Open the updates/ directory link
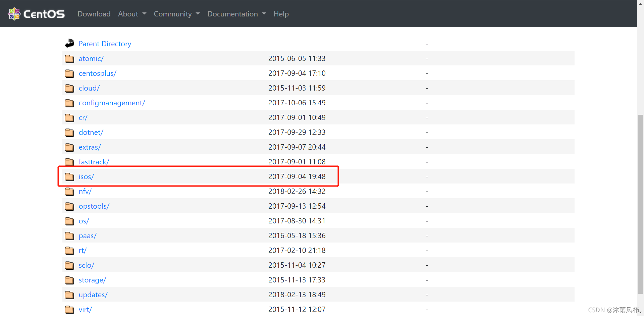 93,295
